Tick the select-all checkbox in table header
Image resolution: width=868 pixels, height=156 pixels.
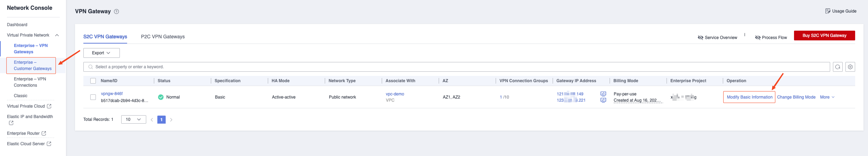click(93, 81)
